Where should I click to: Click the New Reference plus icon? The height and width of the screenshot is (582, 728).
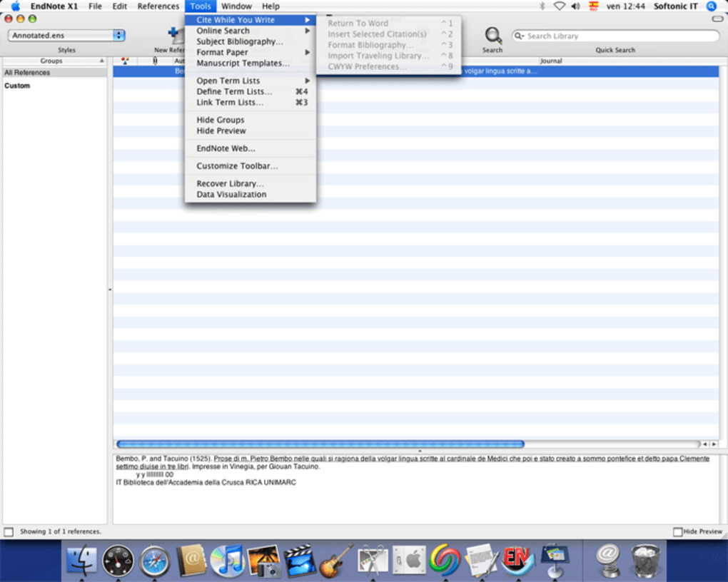pos(175,34)
